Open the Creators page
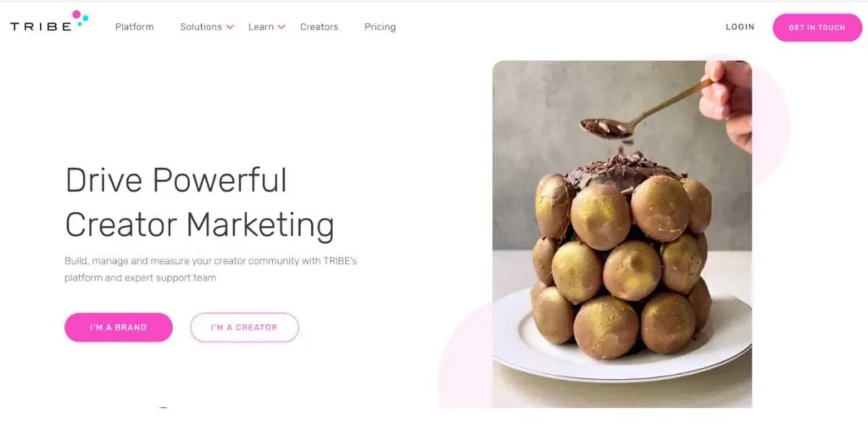The height and width of the screenshot is (434, 868). coord(319,26)
